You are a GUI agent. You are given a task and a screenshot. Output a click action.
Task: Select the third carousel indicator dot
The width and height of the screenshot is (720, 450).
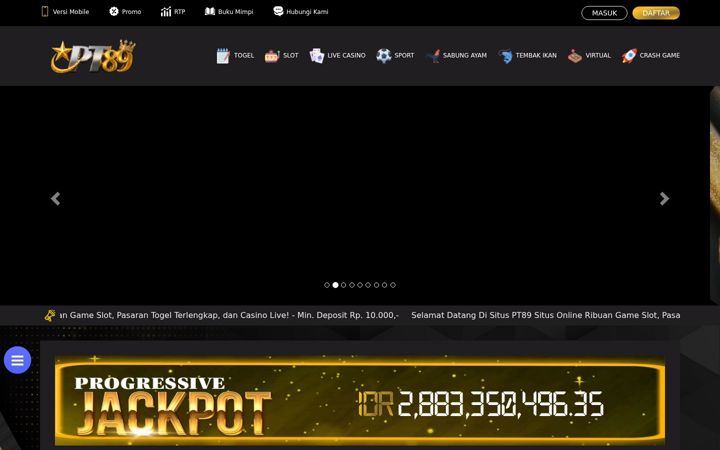pos(343,285)
